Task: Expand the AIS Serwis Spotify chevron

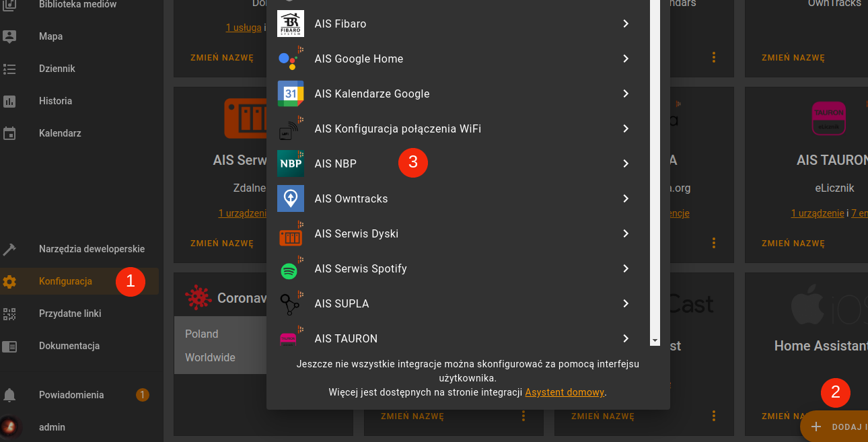Action: click(x=626, y=268)
